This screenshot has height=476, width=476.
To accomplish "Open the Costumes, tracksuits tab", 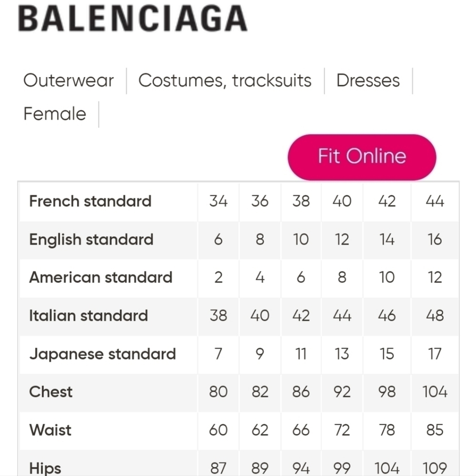I will [x=225, y=80].
